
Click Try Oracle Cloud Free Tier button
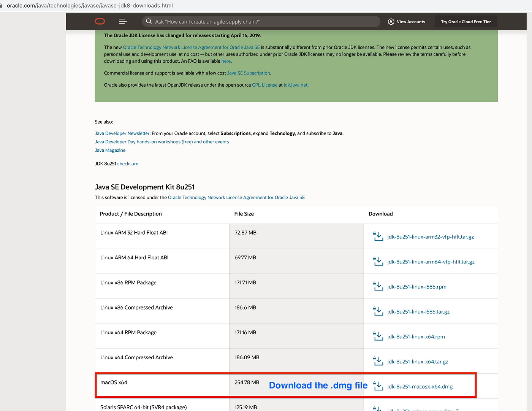click(466, 22)
